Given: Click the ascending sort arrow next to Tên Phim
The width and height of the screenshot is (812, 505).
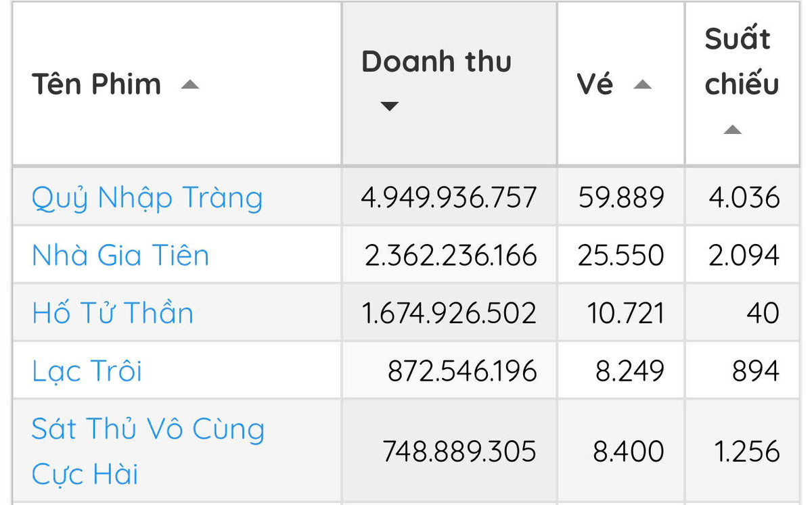Looking at the screenshot, I should (x=191, y=85).
